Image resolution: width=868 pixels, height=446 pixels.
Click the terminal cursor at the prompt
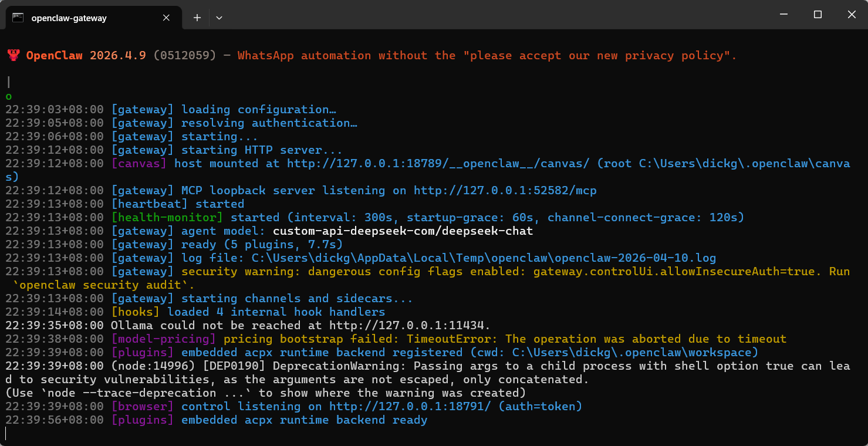coord(6,434)
